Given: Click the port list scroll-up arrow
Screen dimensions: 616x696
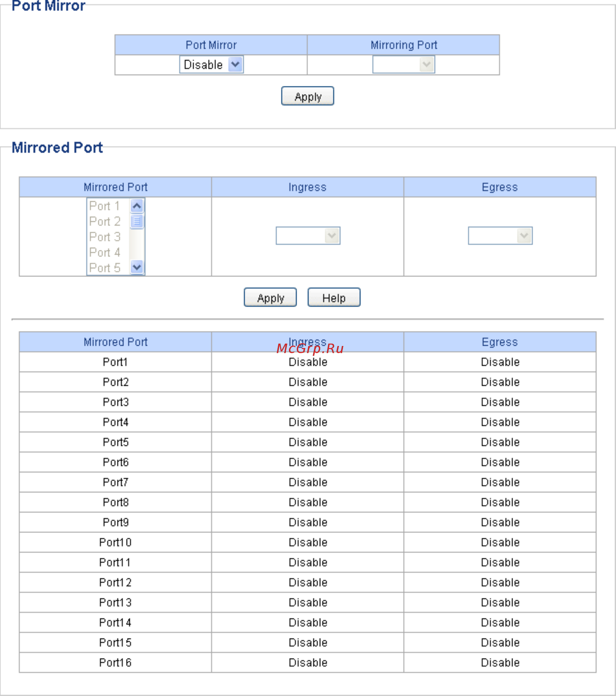Looking at the screenshot, I should pyautogui.click(x=137, y=206).
